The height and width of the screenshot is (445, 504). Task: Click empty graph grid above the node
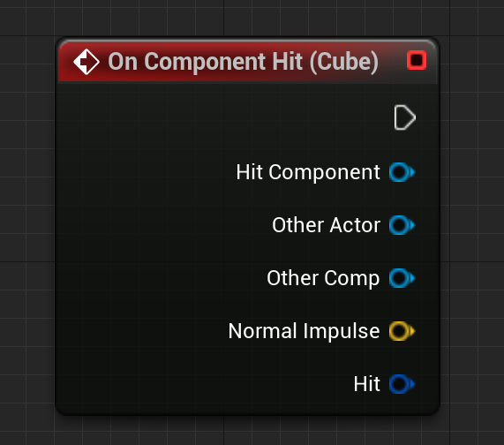coord(247,18)
